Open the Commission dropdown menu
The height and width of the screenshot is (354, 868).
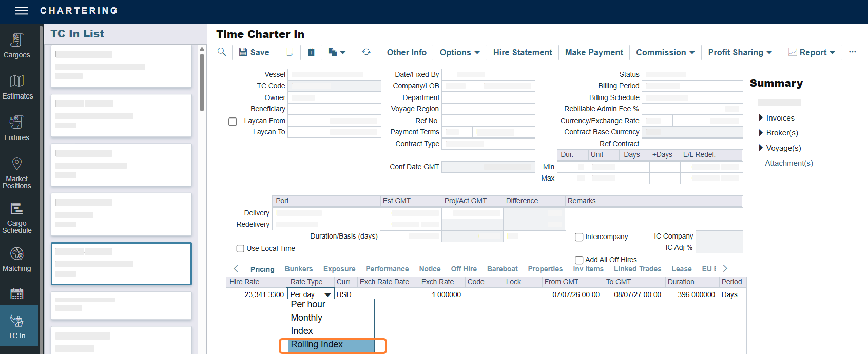pos(666,52)
